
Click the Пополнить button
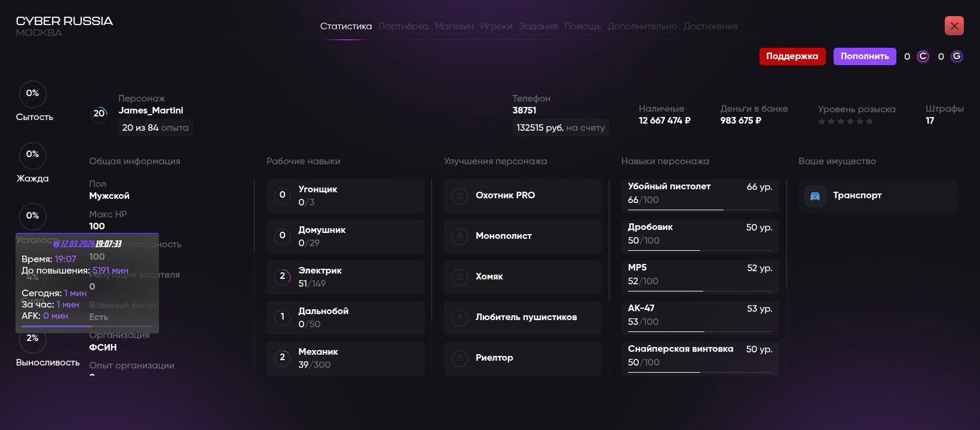pyautogui.click(x=865, y=56)
